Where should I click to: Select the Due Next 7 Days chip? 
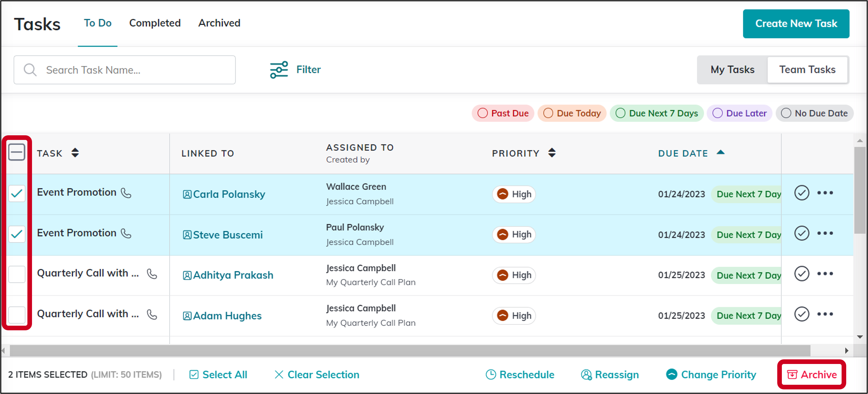pyautogui.click(x=656, y=113)
